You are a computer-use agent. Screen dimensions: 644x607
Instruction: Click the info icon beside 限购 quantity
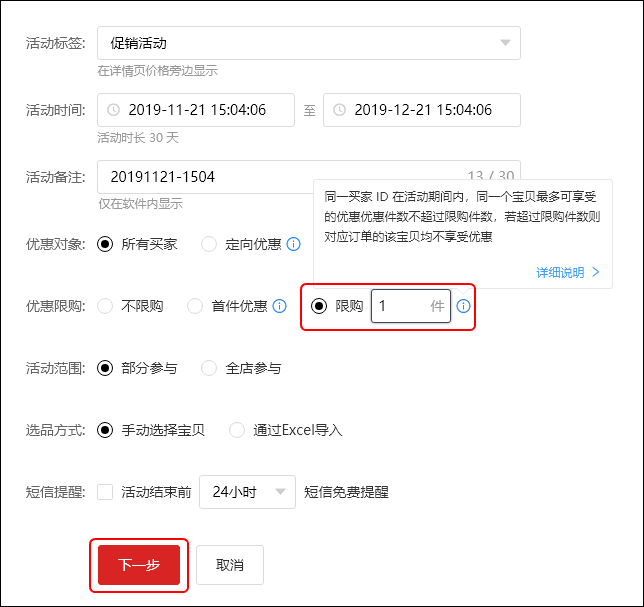click(x=463, y=306)
